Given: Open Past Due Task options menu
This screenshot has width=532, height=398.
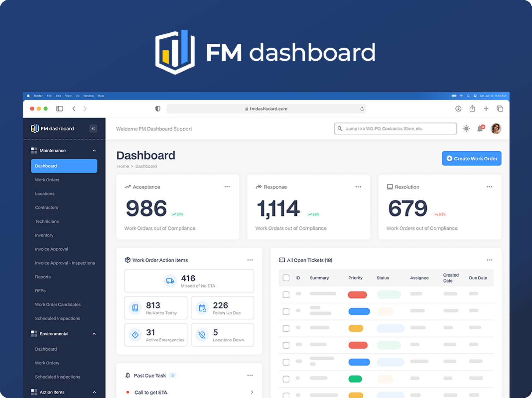Looking at the screenshot, I should coord(250,375).
